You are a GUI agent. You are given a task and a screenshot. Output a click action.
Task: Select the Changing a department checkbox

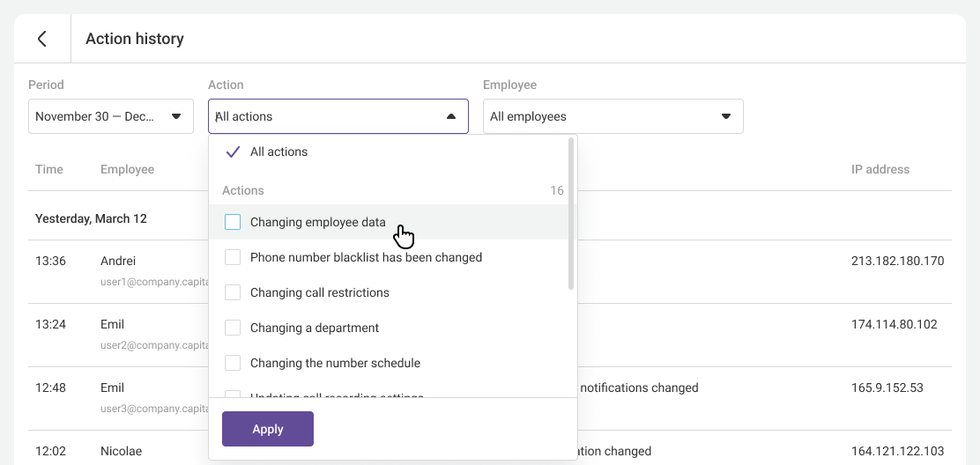click(x=233, y=328)
